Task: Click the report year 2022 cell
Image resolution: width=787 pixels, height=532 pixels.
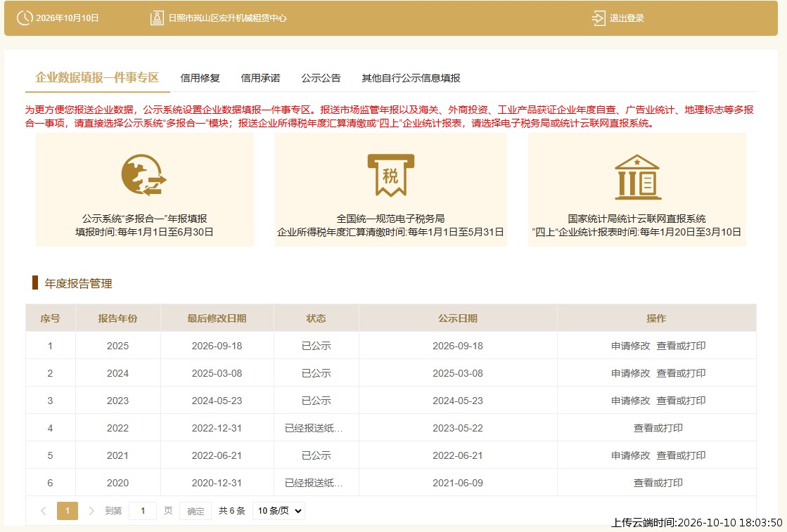Action: [118, 428]
